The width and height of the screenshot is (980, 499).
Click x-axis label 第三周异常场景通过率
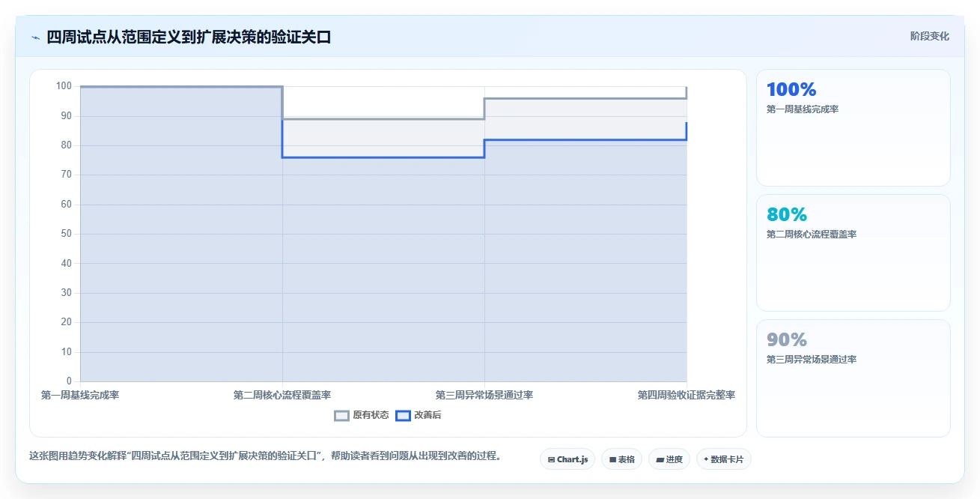[484, 395]
